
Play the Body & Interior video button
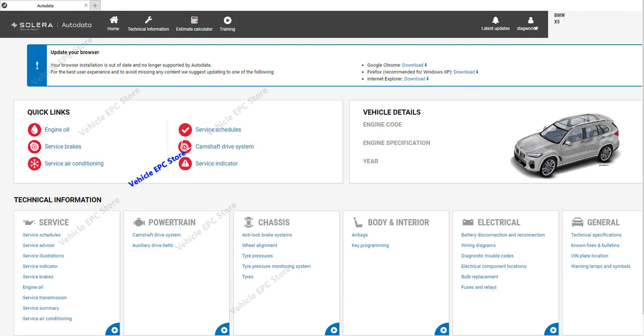442,330
